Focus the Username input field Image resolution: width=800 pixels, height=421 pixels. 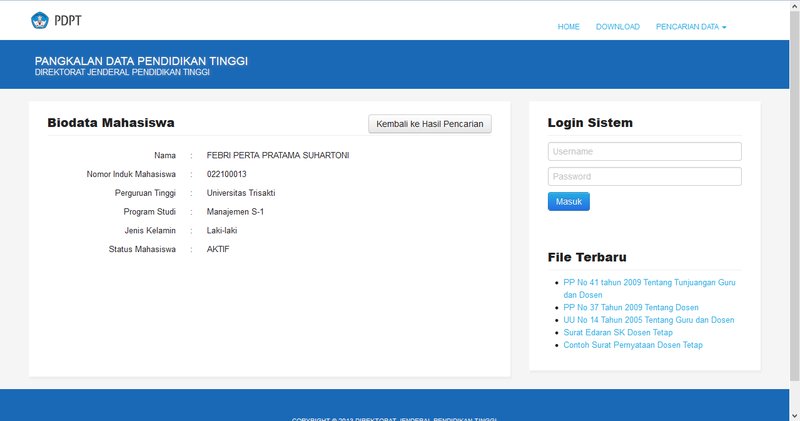pos(644,152)
